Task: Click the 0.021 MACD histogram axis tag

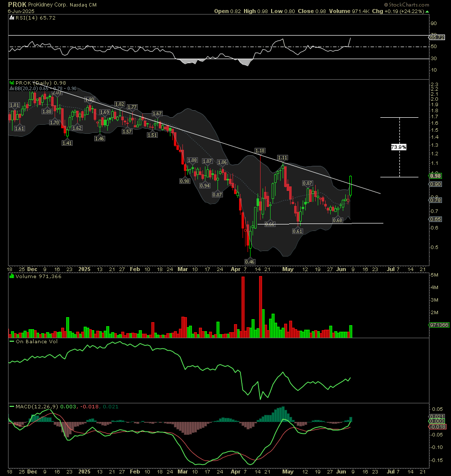Action: point(437,416)
